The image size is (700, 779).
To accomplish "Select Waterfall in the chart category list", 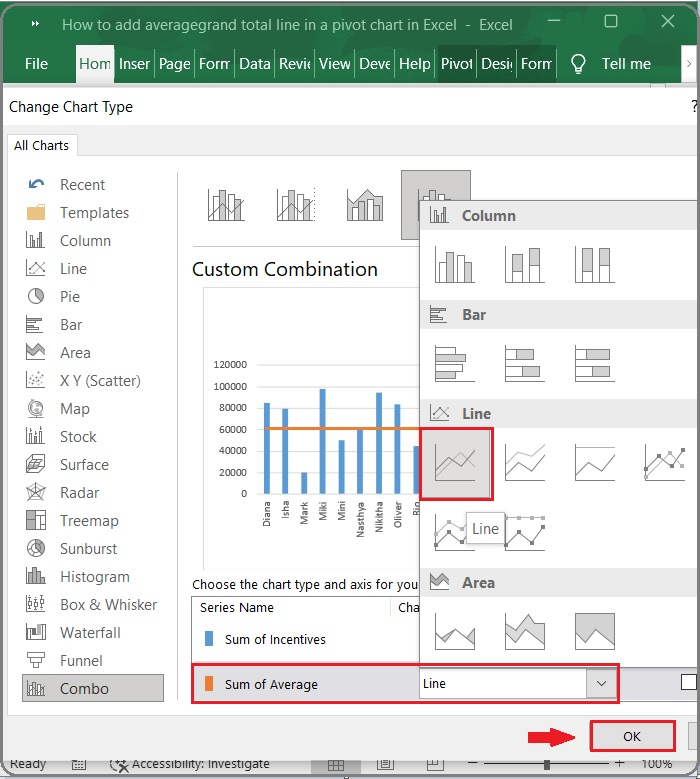I will click(x=90, y=633).
